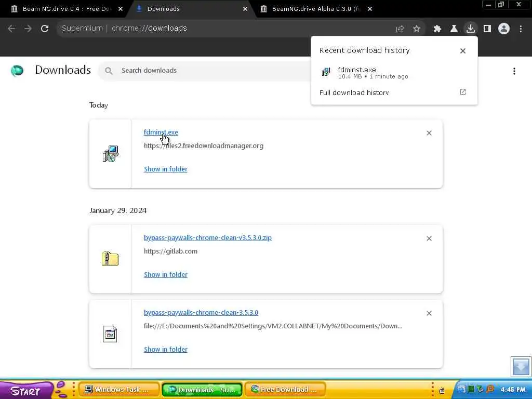Click the zip folder file icon

pos(110,259)
